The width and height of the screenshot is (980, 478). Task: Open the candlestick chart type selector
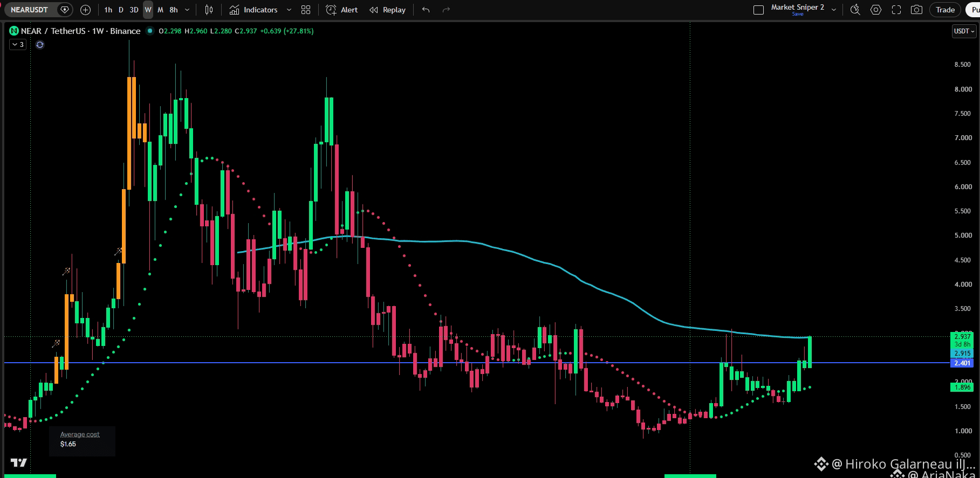tap(209, 10)
